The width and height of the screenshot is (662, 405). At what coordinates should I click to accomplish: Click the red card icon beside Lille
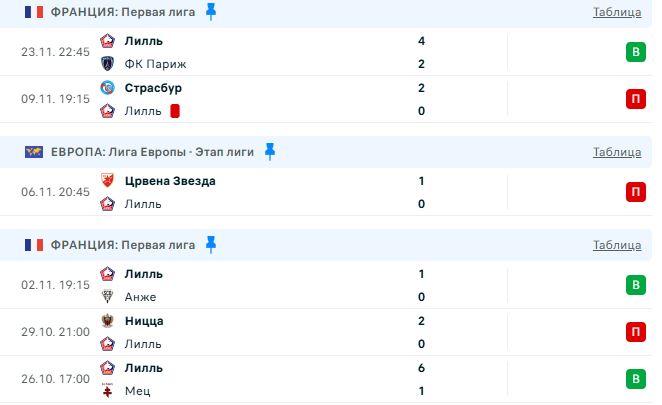pos(174,111)
